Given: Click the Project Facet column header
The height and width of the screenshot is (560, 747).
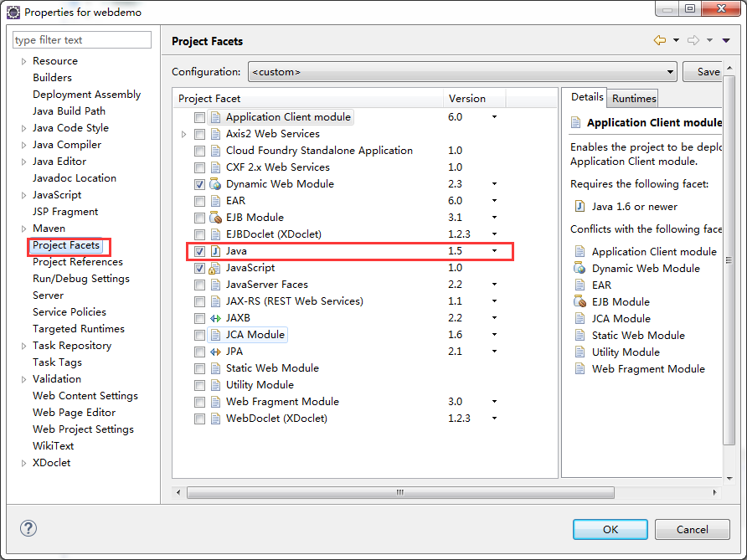Looking at the screenshot, I should point(307,99).
